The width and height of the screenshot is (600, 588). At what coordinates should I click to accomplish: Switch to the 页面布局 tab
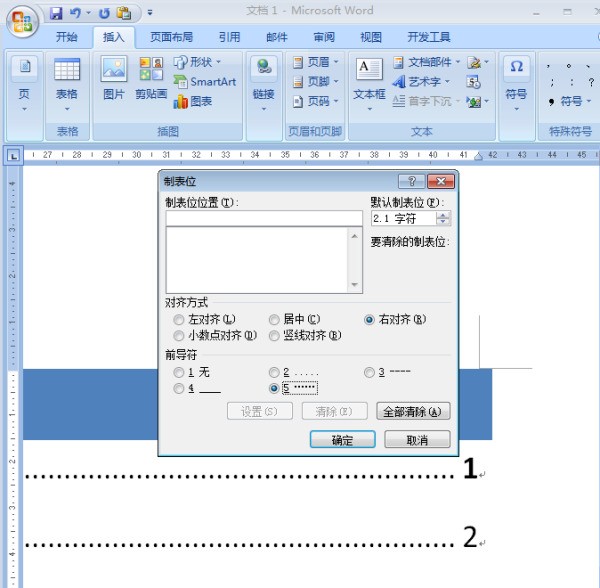(x=171, y=37)
